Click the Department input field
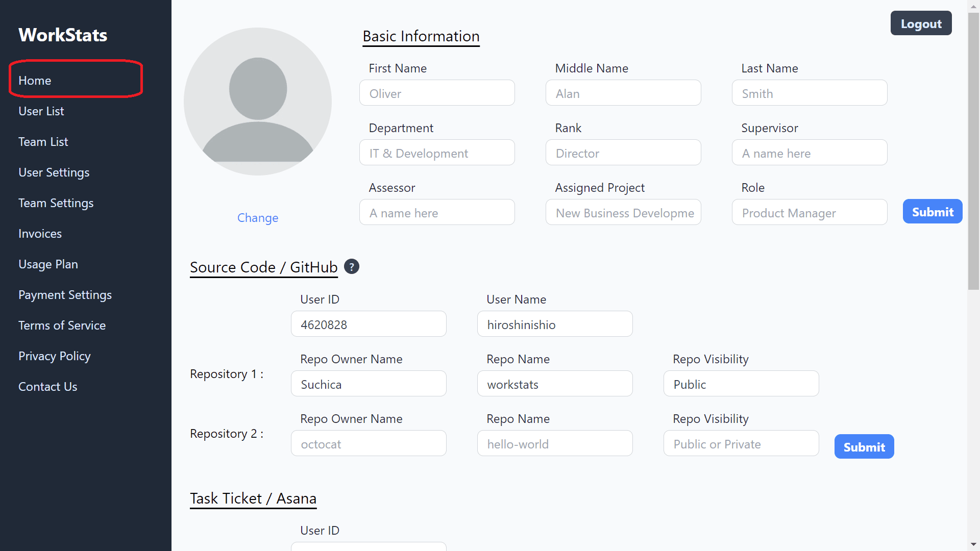Image resolution: width=980 pixels, height=551 pixels. pos(437,153)
